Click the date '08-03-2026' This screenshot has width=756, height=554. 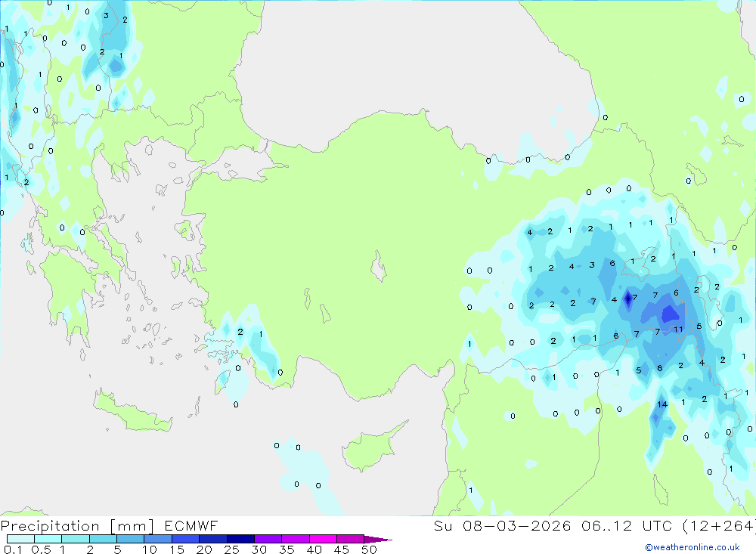pyautogui.click(x=517, y=526)
